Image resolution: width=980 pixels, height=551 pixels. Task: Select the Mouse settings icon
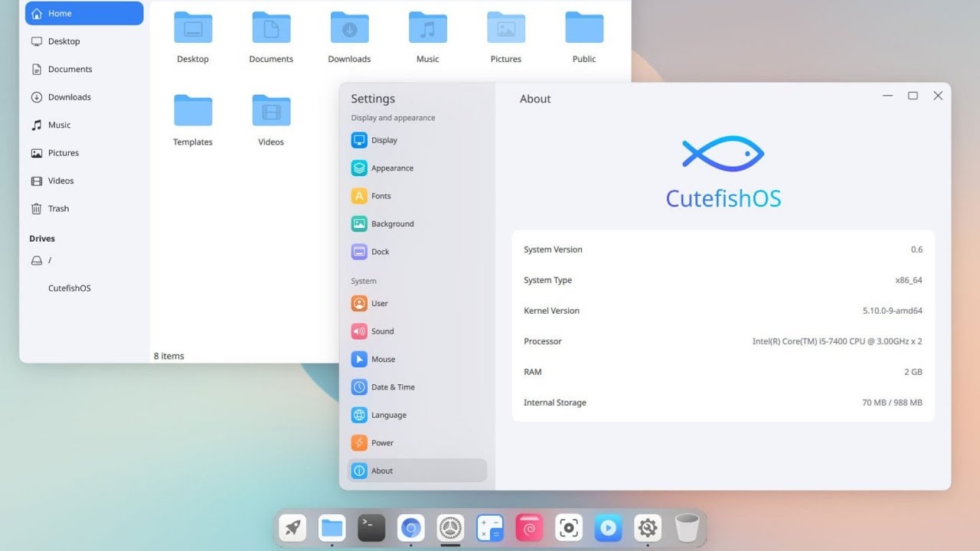point(359,360)
